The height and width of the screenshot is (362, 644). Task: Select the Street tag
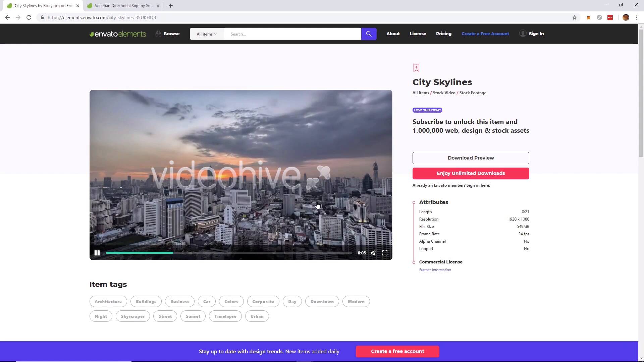[165, 316]
